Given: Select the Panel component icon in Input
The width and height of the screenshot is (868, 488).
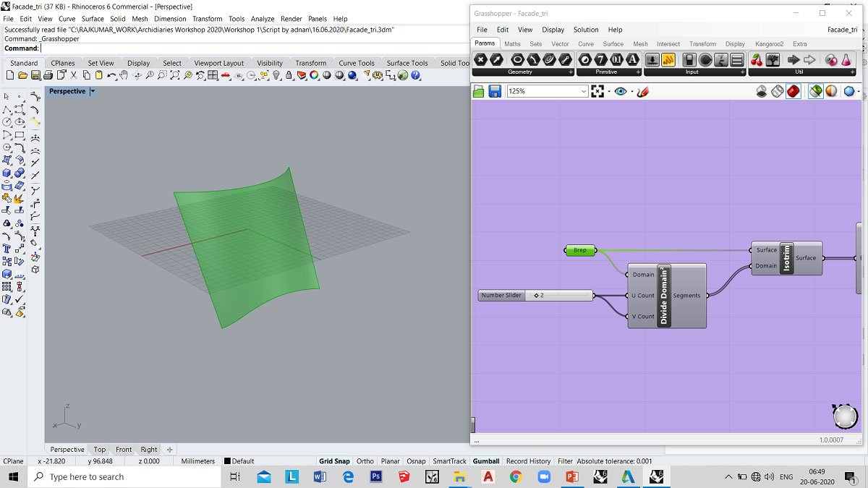Looking at the screenshot, I should tap(668, 59).
